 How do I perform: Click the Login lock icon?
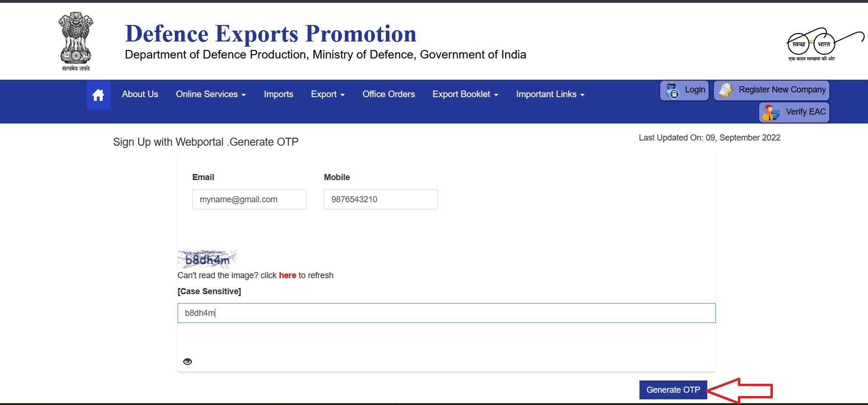(x=672, y=90)
